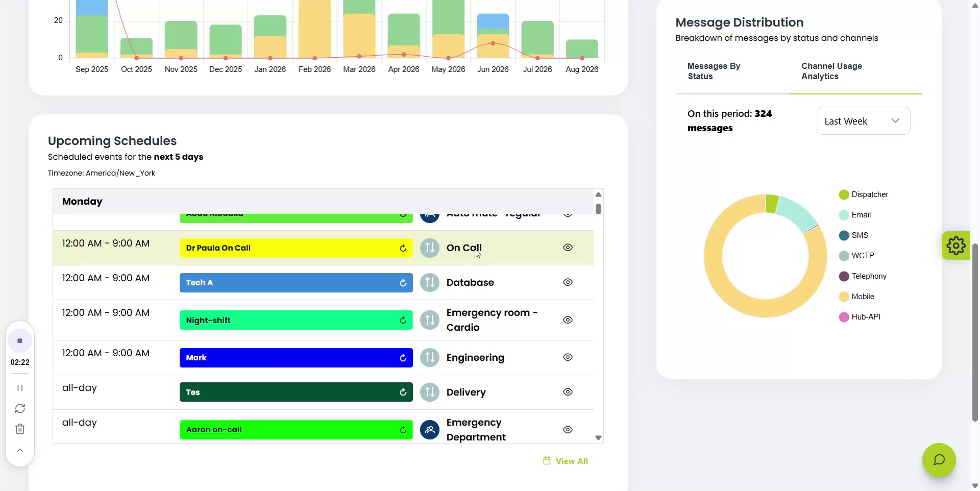Stop the screen recording
The width and height of the screenshot is (980, 491).
click(x=20, y=340)
